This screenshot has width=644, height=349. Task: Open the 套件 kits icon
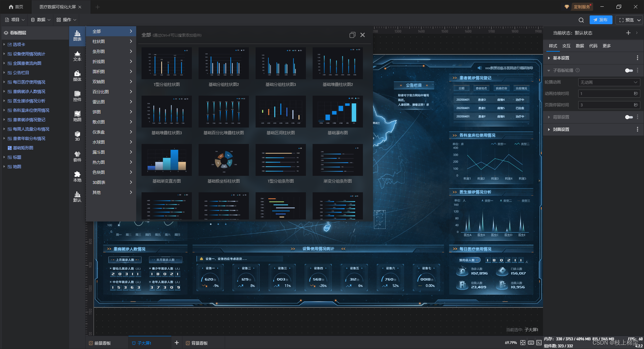[77, 156]
